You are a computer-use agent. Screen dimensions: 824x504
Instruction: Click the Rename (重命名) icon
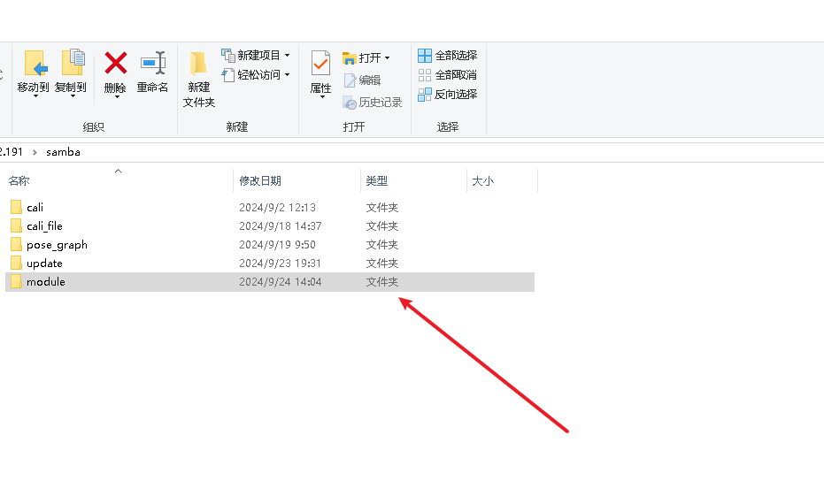point(153,63)
